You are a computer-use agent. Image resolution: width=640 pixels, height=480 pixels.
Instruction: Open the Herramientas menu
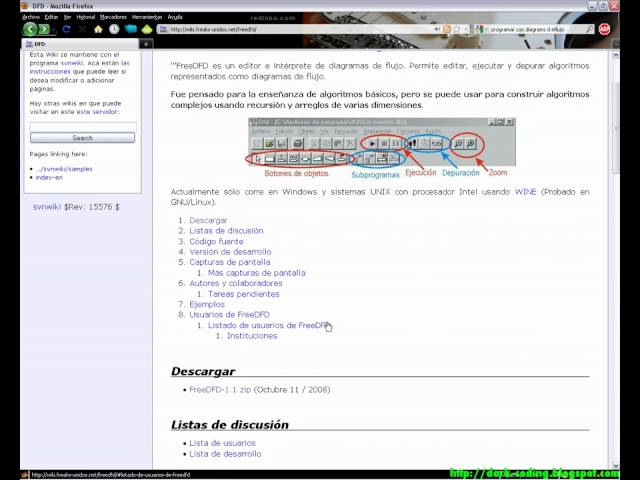point(147,17)
